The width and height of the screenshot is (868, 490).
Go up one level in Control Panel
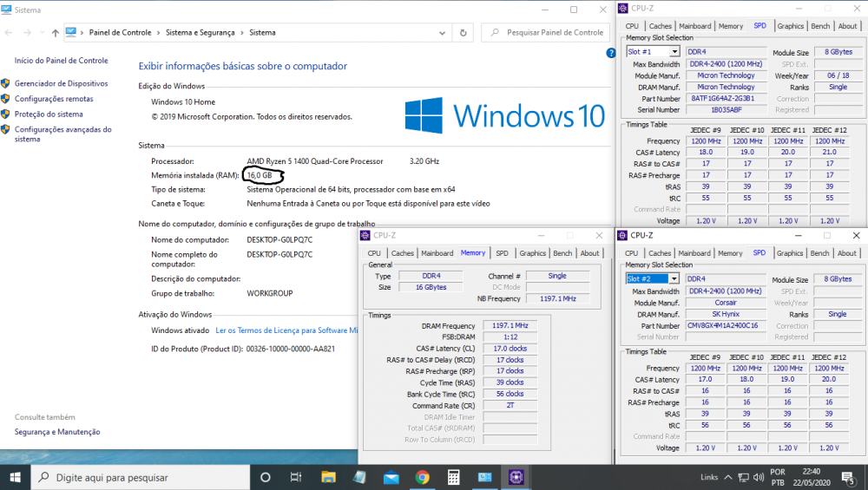(x=56, y=33)
